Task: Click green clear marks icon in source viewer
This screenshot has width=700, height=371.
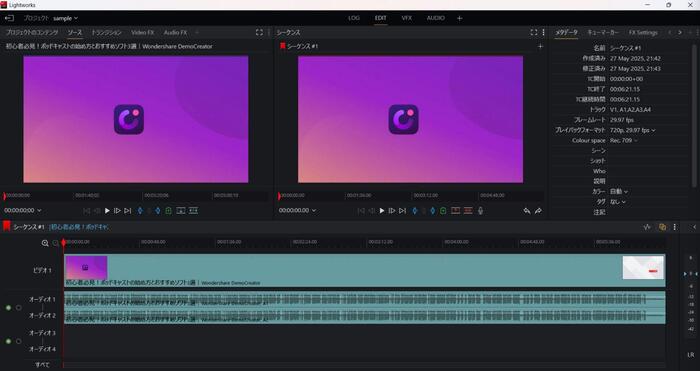Action: click(x=168, y=211)
